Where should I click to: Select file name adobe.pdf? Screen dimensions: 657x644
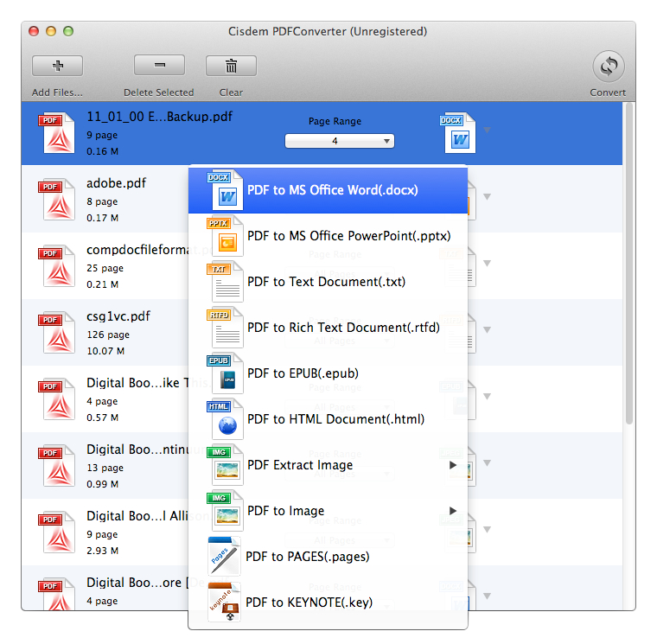click(x=117, y=183)
